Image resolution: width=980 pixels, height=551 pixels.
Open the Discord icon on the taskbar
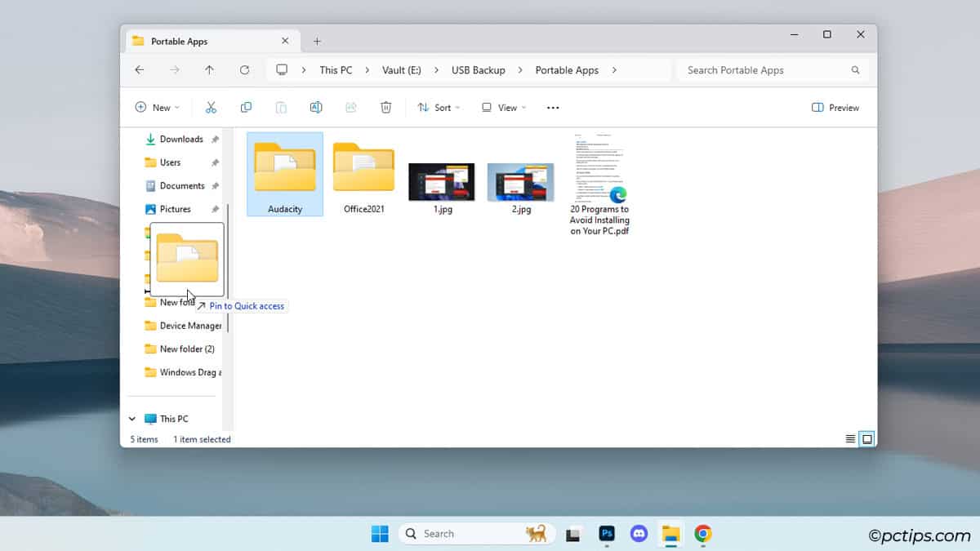[639, 533]
